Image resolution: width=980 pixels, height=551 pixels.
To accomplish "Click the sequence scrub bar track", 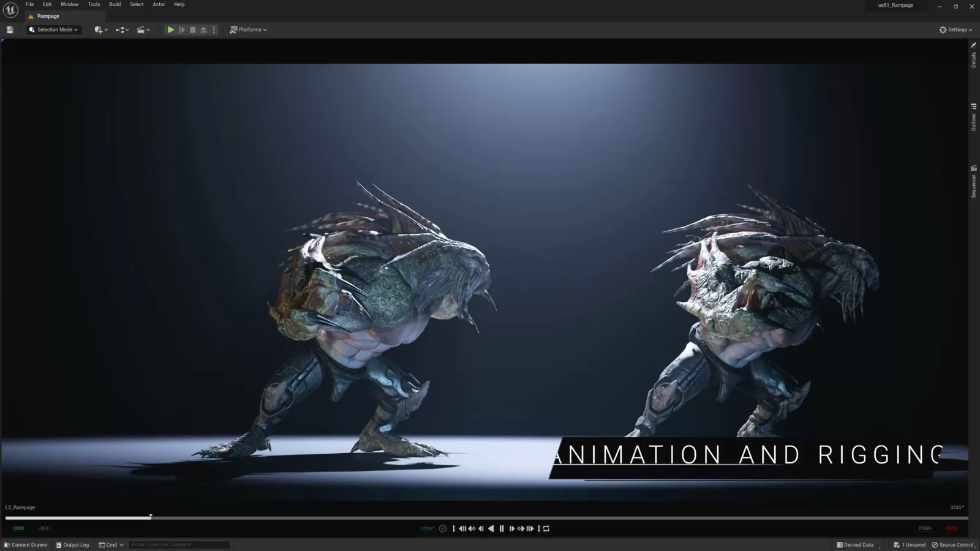I will 486,518.
